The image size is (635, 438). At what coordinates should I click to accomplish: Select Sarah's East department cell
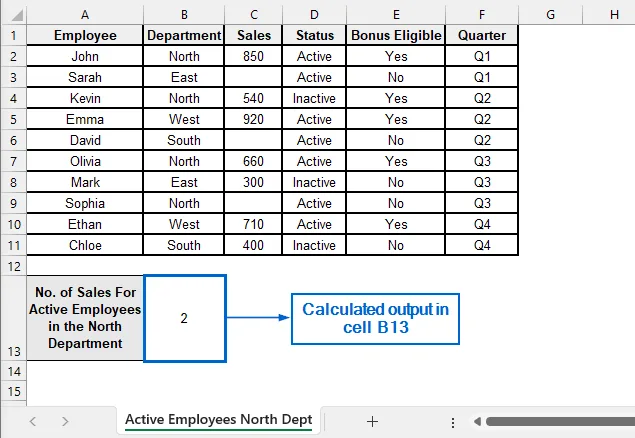(x=184, y=77)
